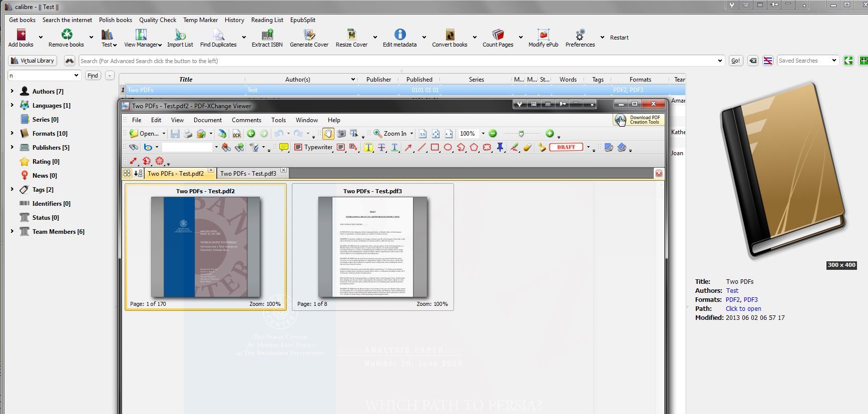Choose the Sticky Note comment tool
Viewport: 868px width, 414px height.
(283, 147)
